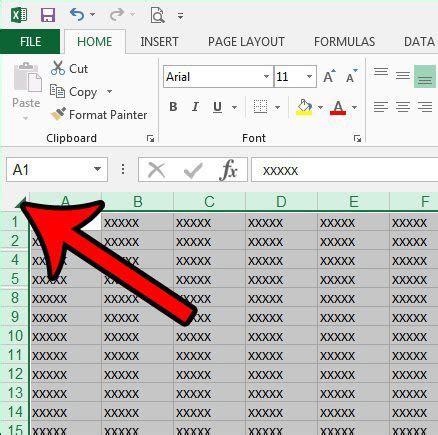Confirm entry with the checkmark icon
Screen dimensions: 438x435
click(193, 170)
